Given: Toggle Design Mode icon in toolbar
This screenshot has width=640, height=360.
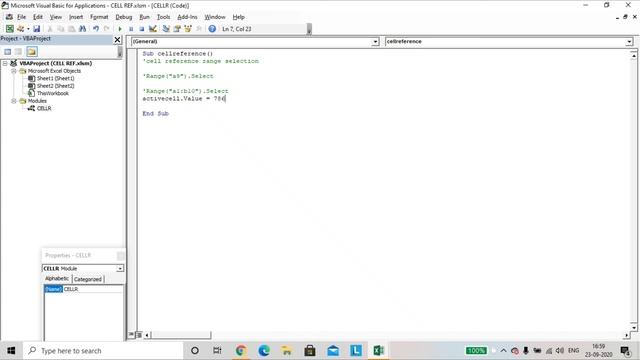Looking at the screenshot, I should click(153, 29).
